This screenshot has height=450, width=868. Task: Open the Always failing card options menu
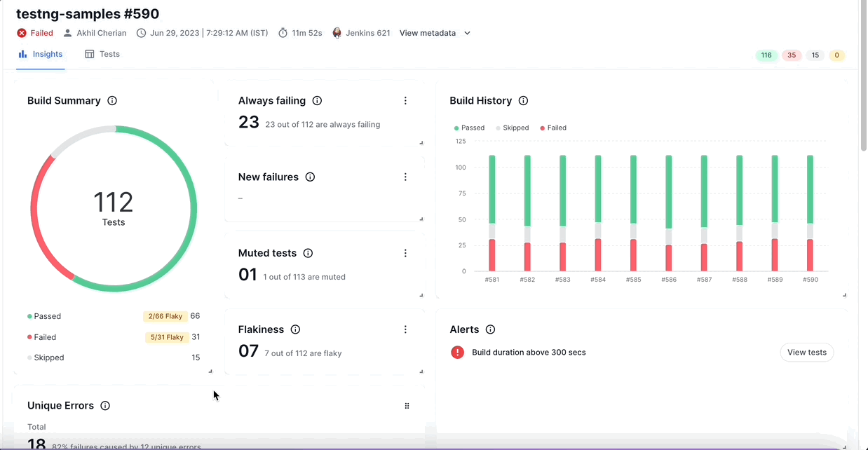[x=405, y=101]
